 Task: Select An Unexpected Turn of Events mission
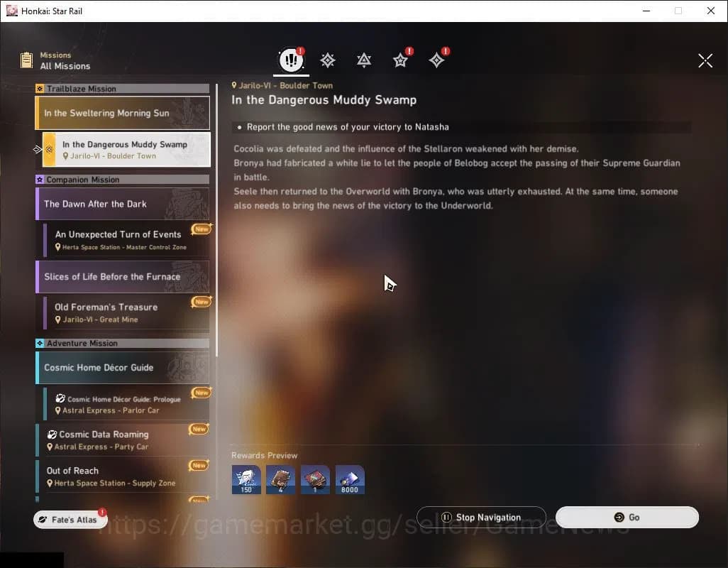126,240
